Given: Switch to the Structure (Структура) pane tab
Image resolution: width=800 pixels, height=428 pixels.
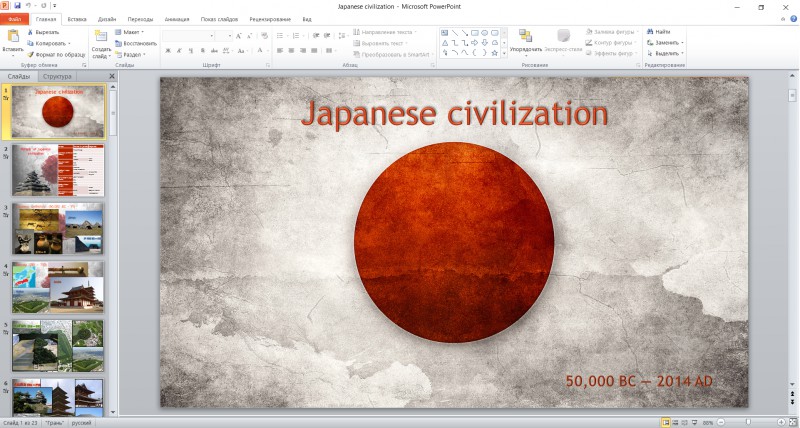Looking at the screenshot, I should click(x=57, y=76).
